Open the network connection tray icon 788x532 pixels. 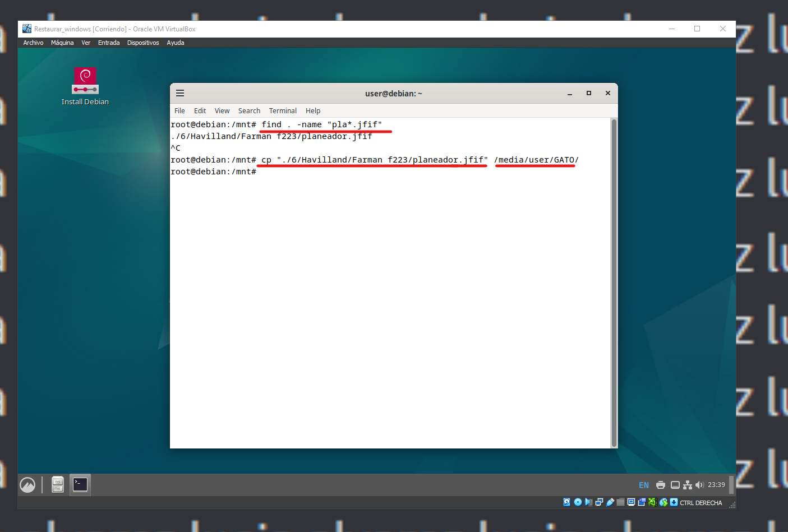[x=687, y=485]
